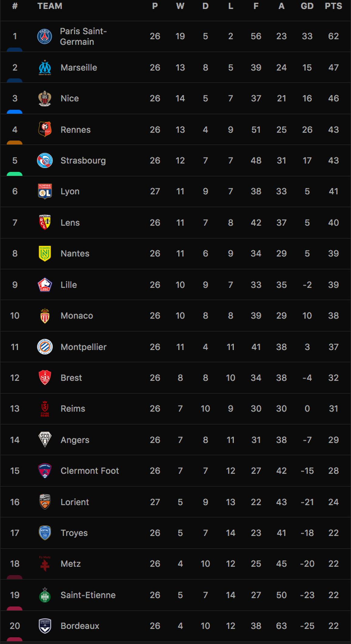
Task: Click the Marseille club logo
Action: point(45,67)
